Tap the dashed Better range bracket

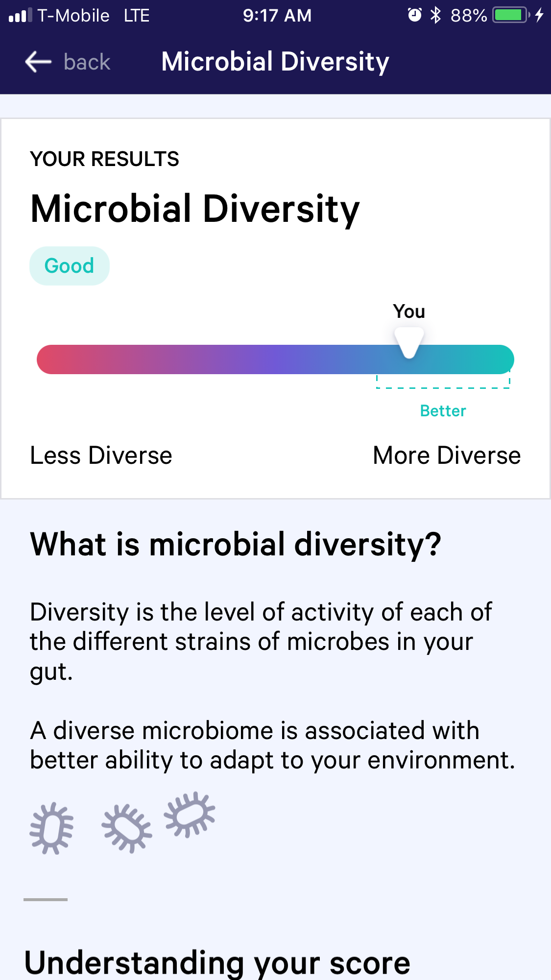(443, 382)
